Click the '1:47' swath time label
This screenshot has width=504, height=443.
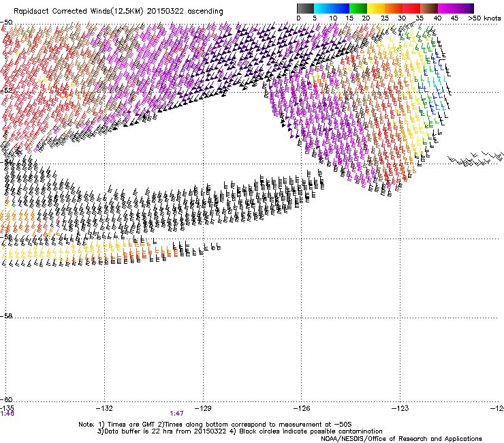pos(177,414)
